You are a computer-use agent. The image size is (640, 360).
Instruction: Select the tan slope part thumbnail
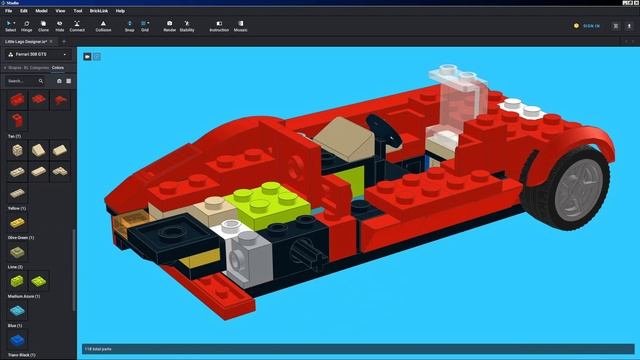coord(39,151)
